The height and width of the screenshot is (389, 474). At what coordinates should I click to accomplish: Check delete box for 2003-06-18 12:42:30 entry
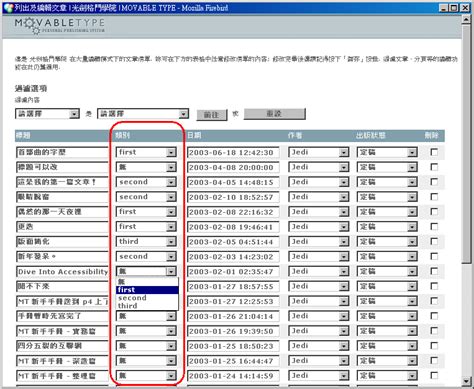coord(434,152)
